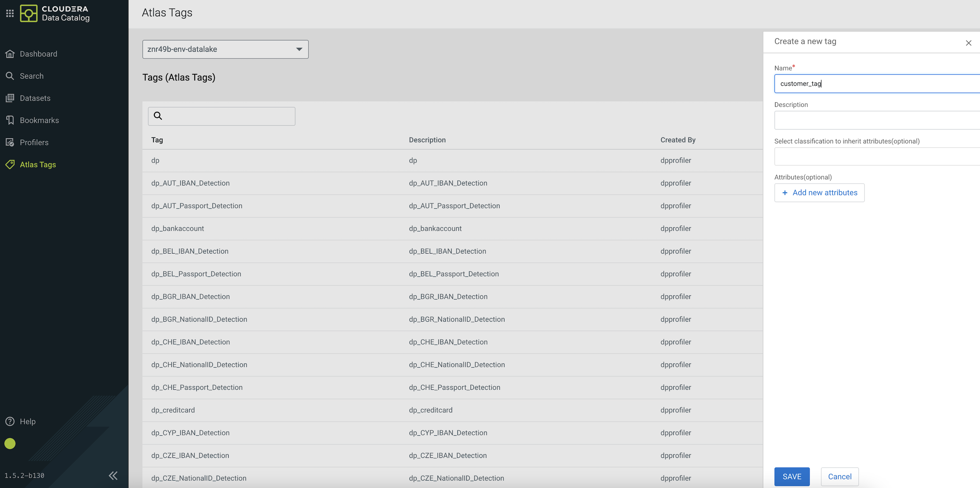980x488 pixels.
Task: Select the dp_creditcard tag row
Action: (x=173, y=410)
